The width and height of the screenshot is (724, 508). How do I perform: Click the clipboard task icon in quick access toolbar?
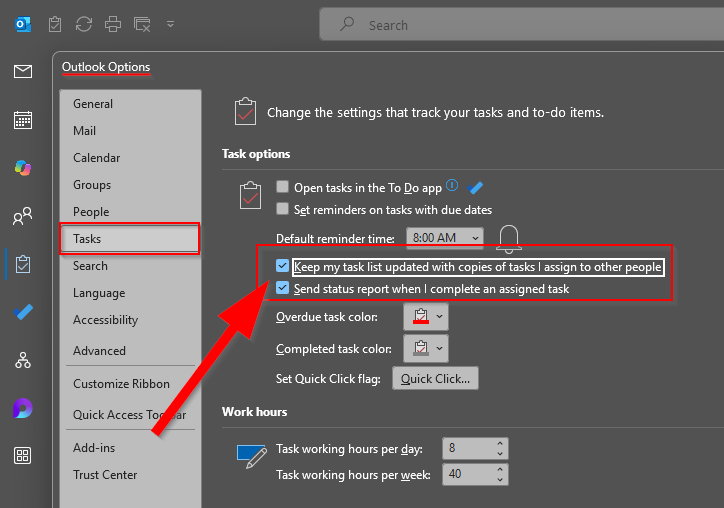pyautogui.click(x=55, y=24)
